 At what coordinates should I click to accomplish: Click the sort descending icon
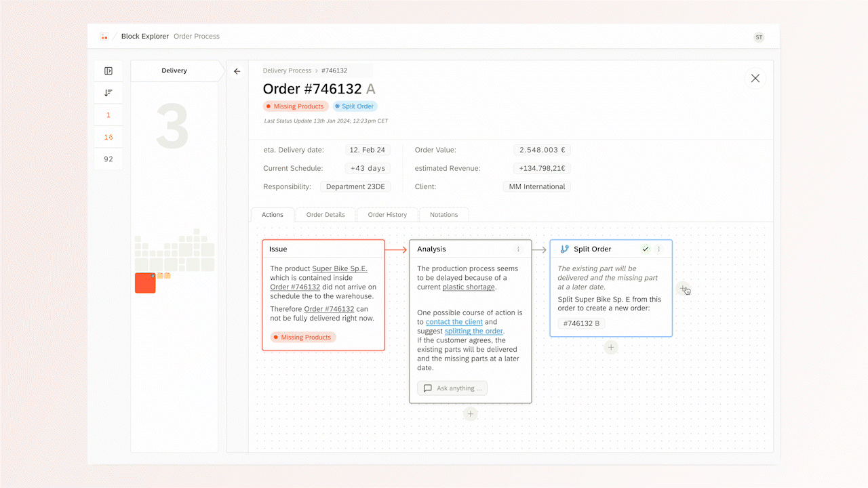point(108,93)
